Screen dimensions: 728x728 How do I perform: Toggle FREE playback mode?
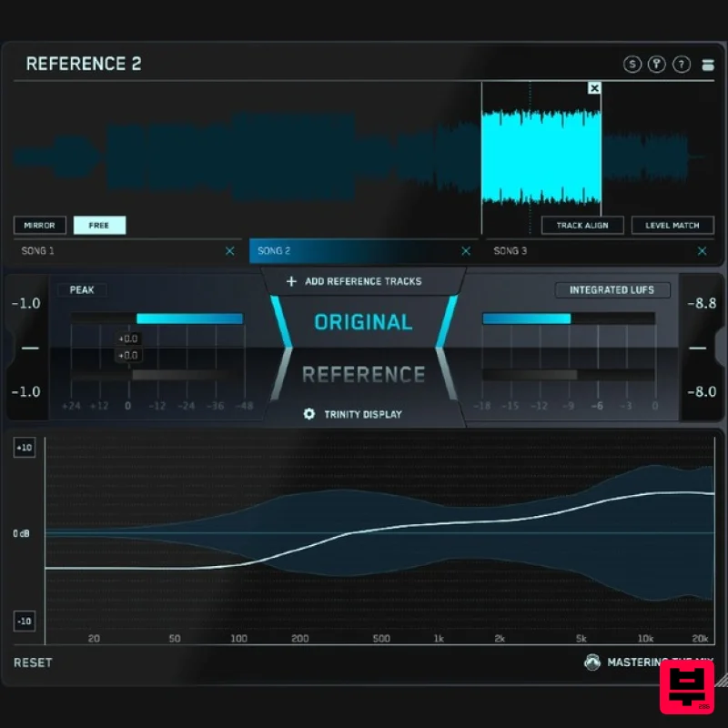100,225
